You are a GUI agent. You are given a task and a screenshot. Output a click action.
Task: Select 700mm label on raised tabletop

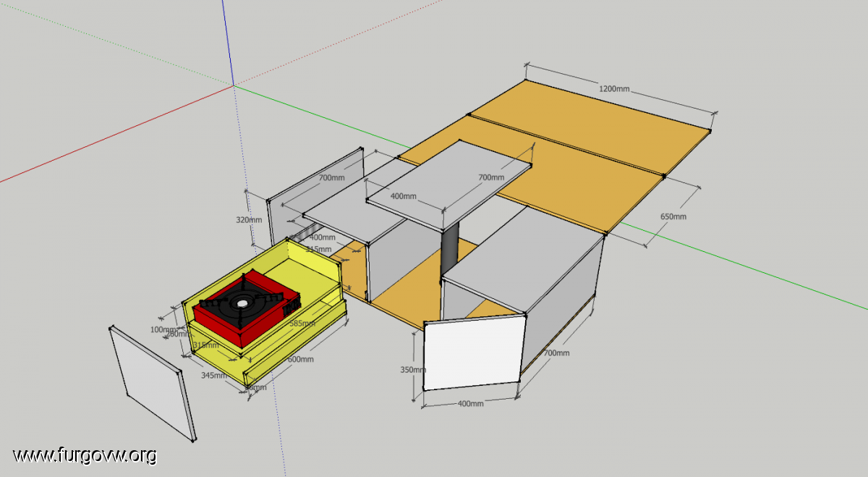click(x=491, y=177)
